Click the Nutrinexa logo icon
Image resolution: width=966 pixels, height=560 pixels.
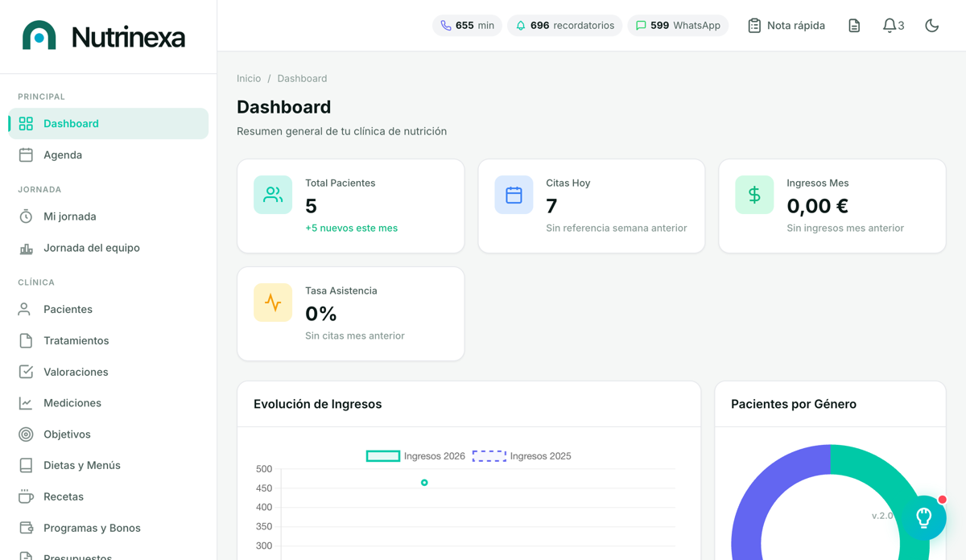(39, 36)
